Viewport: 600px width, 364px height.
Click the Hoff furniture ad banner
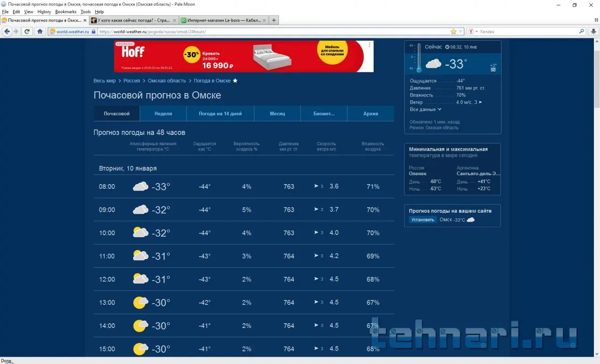click(244, 56)
